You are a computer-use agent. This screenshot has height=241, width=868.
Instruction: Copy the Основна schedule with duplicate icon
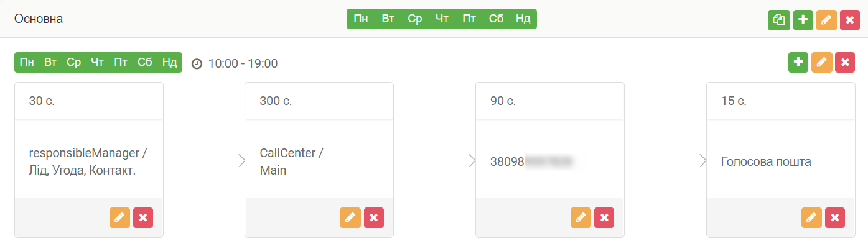[x=778, y=20]
